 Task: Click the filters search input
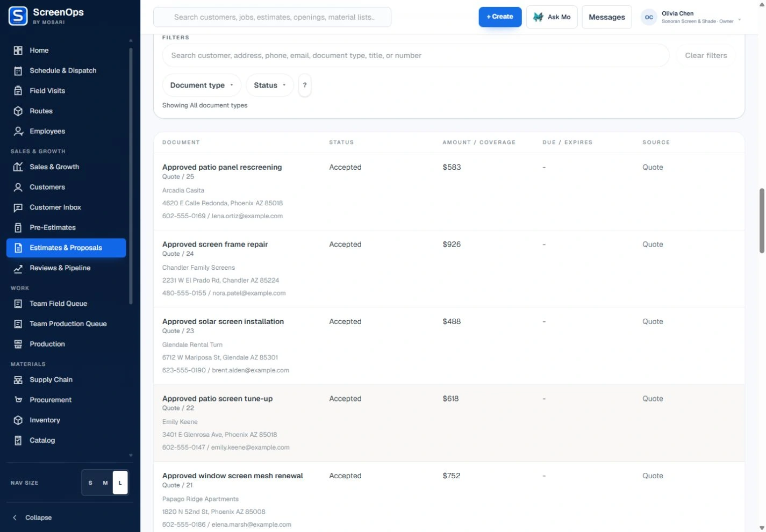click(x=416, y=55)
